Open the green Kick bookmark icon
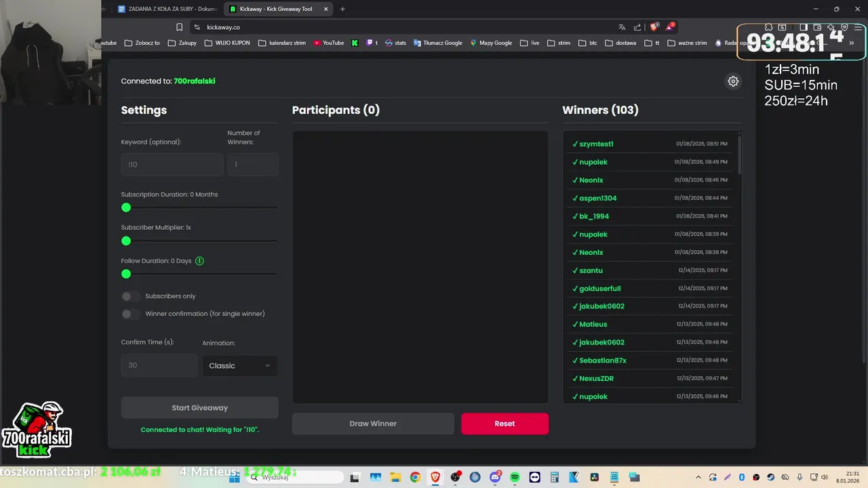Viewport: 868px width, 488px height. click(355, 43)
